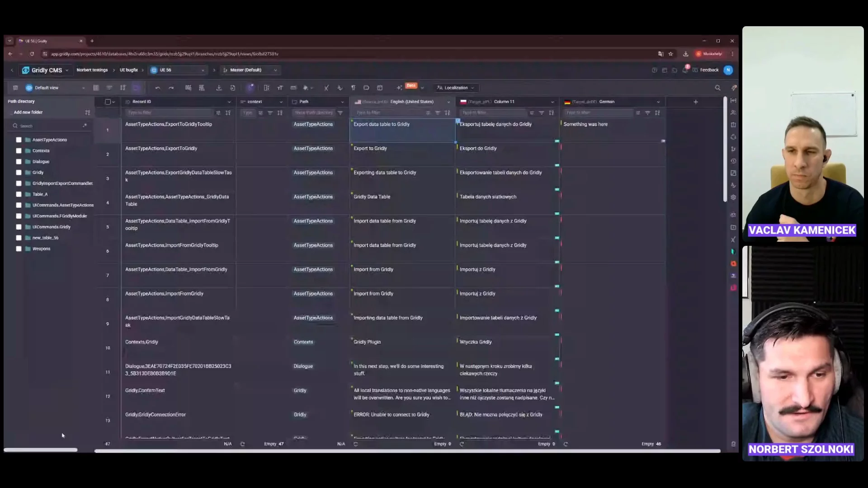Open the UE bugfix breadcrumb

click(128, 70)
